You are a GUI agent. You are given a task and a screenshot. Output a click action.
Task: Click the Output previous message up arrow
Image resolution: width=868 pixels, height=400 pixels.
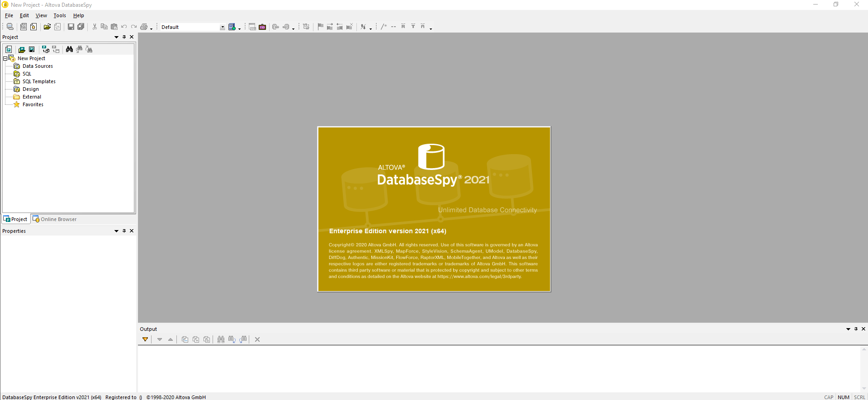pos(171,339)
